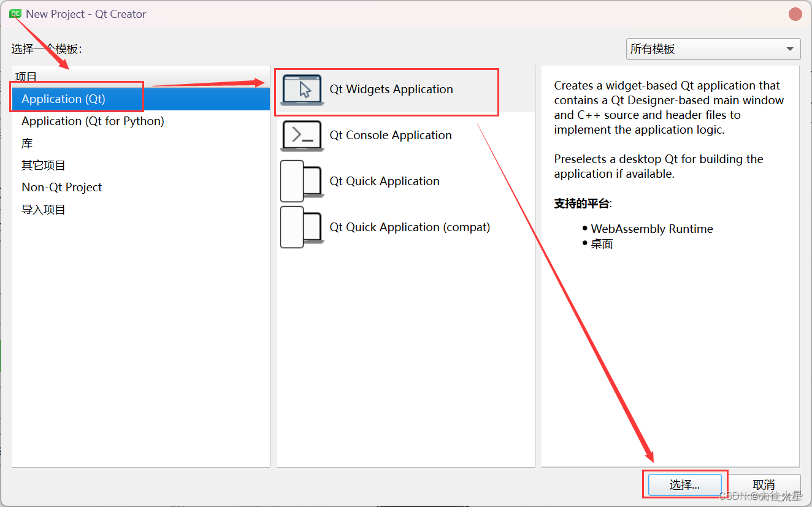Click the WebAssembly Runtime platform text
The image size is (812, 507).
point(652,229)
